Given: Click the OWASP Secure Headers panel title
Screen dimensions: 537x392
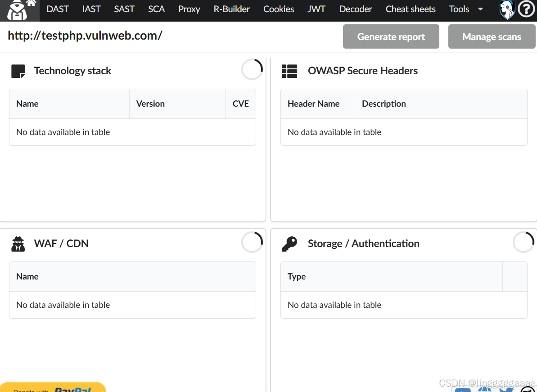Looking at the screenshot, I should 363,71.
